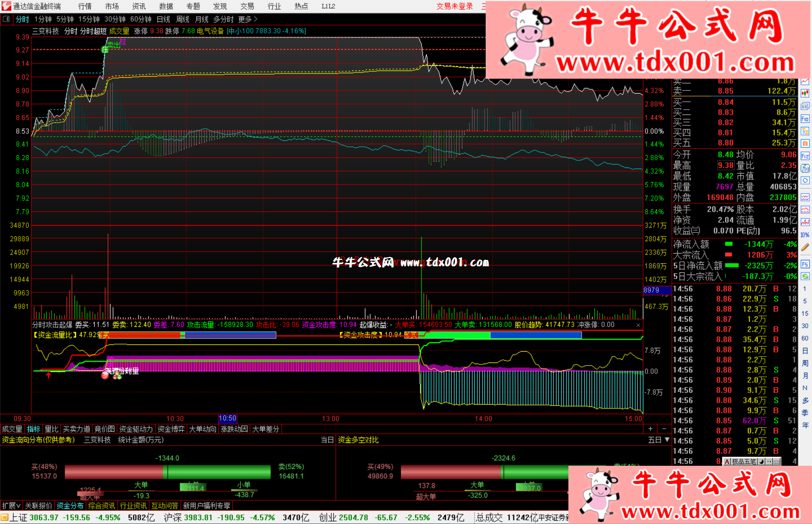
Task: Open the 行情 menu
Action: tap(85, 6)
